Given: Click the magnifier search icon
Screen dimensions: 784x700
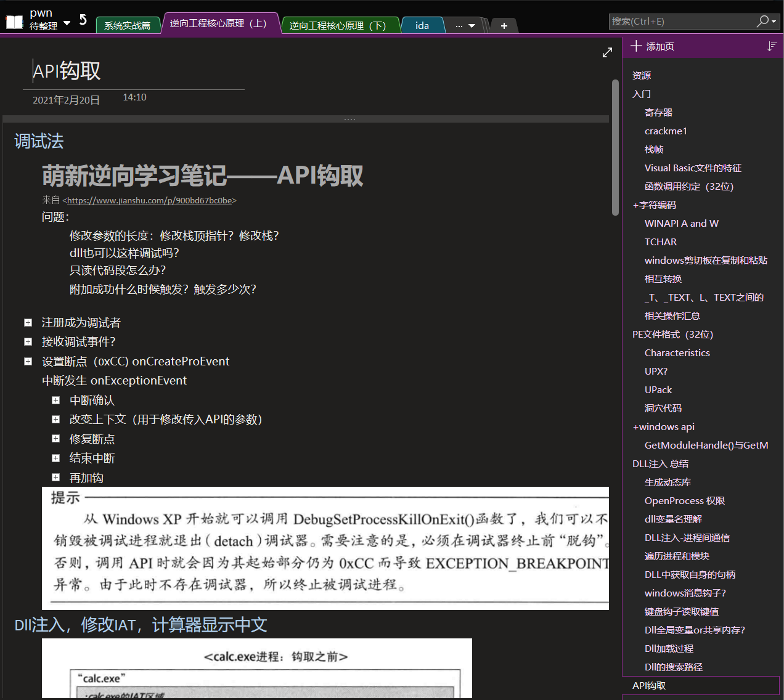Looking at the screenshot, I should pyautogui.click(x=763, y=22).
